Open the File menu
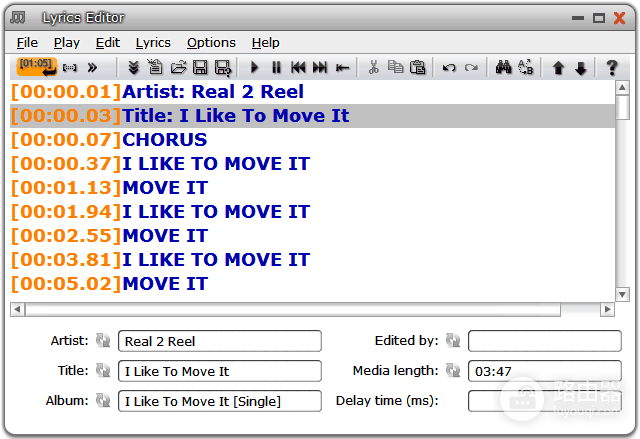The height and width of the screenshot is (439, 640). pos(27,42)
